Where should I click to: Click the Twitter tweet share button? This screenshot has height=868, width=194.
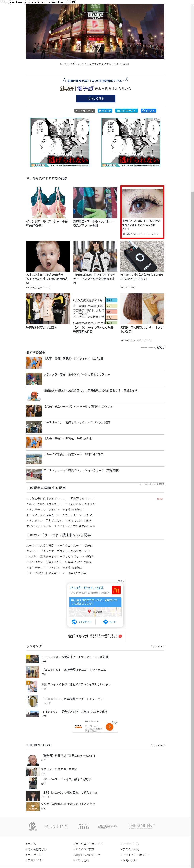(105, 111)
